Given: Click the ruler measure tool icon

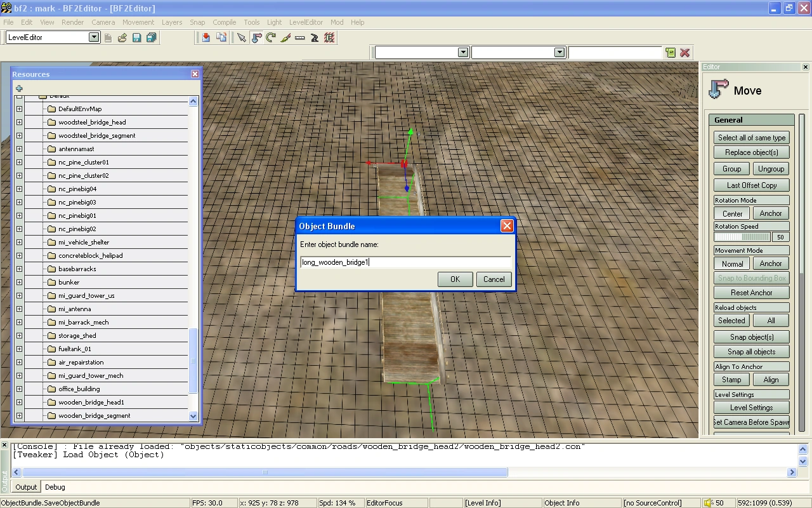Looking at the screenshot, I should coord(300,38).
